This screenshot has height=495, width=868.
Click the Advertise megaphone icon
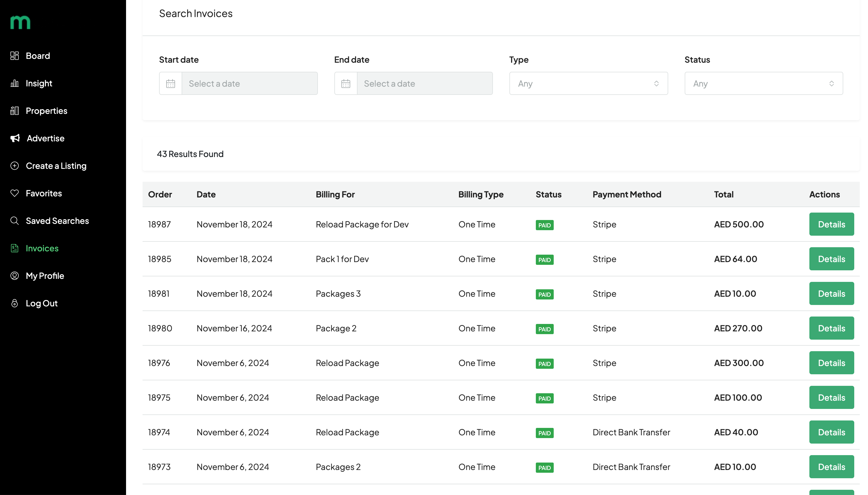point(15,138)
